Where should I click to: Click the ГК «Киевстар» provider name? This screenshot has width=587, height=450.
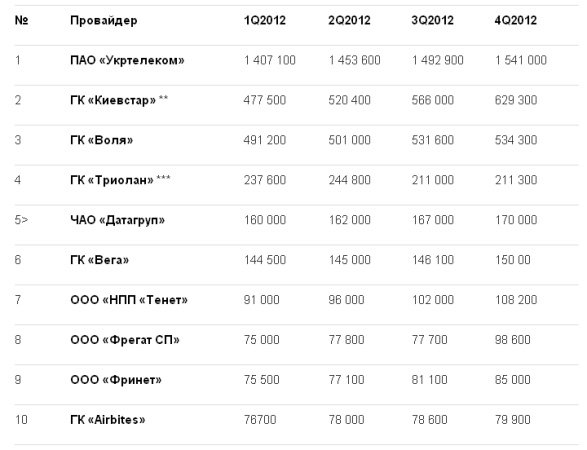tap(113, 100)
